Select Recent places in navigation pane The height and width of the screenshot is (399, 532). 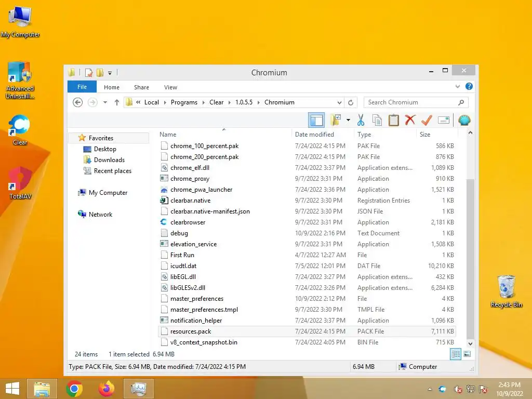(112, 170)
